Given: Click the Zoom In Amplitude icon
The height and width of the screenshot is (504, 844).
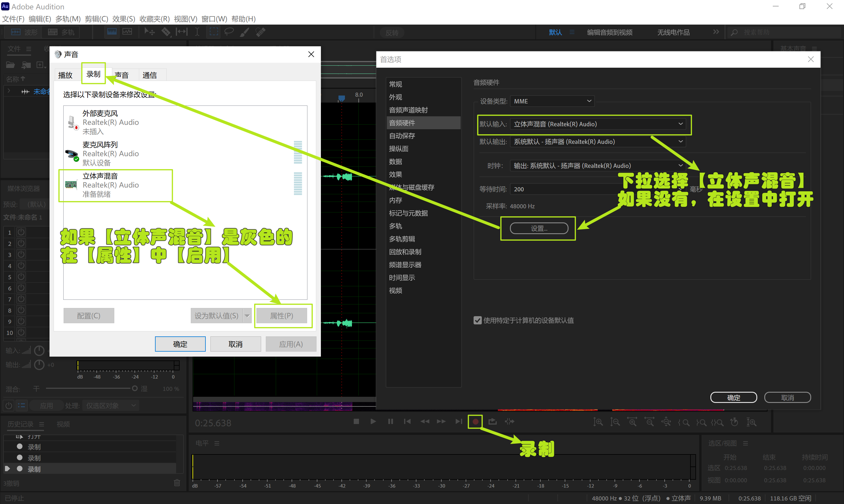Looking at the screenshot, I should pos(598,422).
